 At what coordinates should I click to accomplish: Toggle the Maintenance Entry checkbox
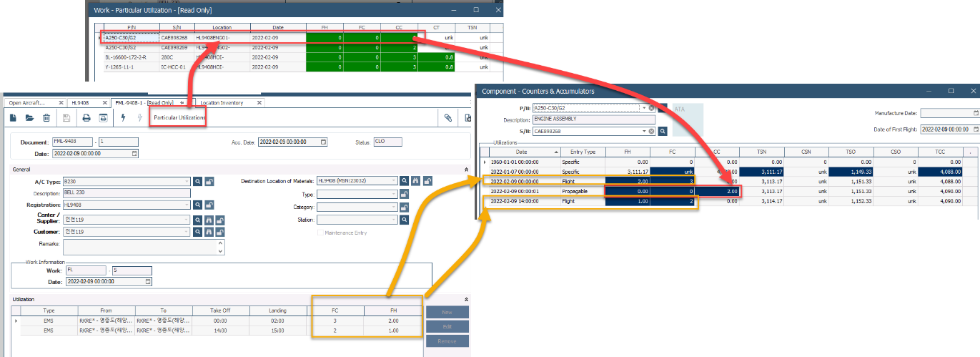tap(320, 233)
